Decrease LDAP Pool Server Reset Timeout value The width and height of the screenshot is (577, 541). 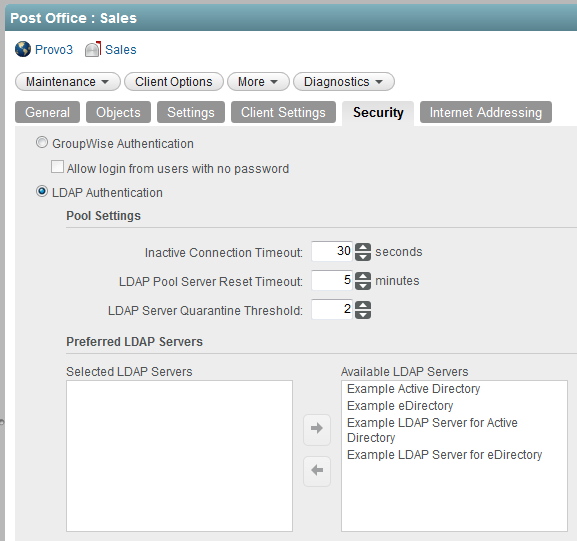[x=363, y=285]
